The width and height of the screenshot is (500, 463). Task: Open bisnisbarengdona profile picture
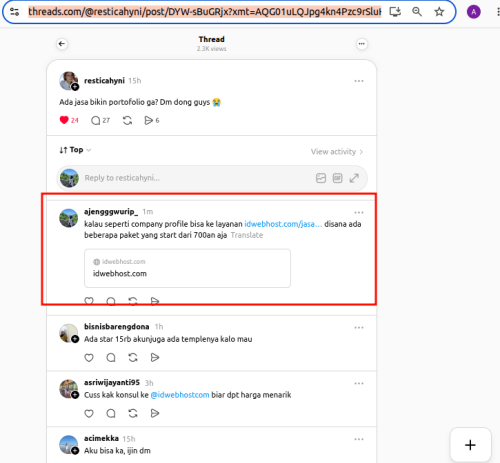tap(69, 333)
